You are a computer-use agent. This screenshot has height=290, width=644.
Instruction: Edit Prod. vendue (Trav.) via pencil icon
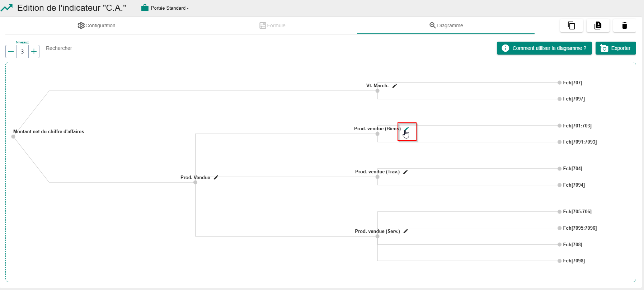tap(405, 172)
